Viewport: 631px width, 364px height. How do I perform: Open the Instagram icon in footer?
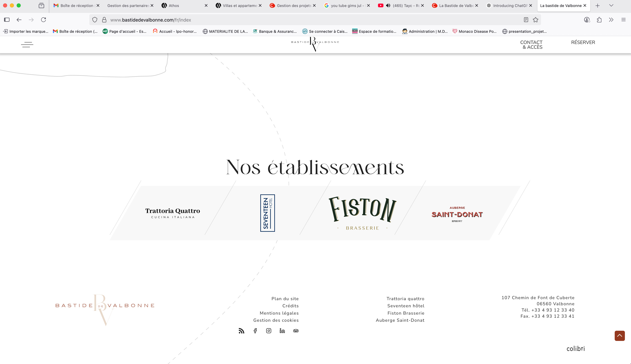click(x=268, y=331)
